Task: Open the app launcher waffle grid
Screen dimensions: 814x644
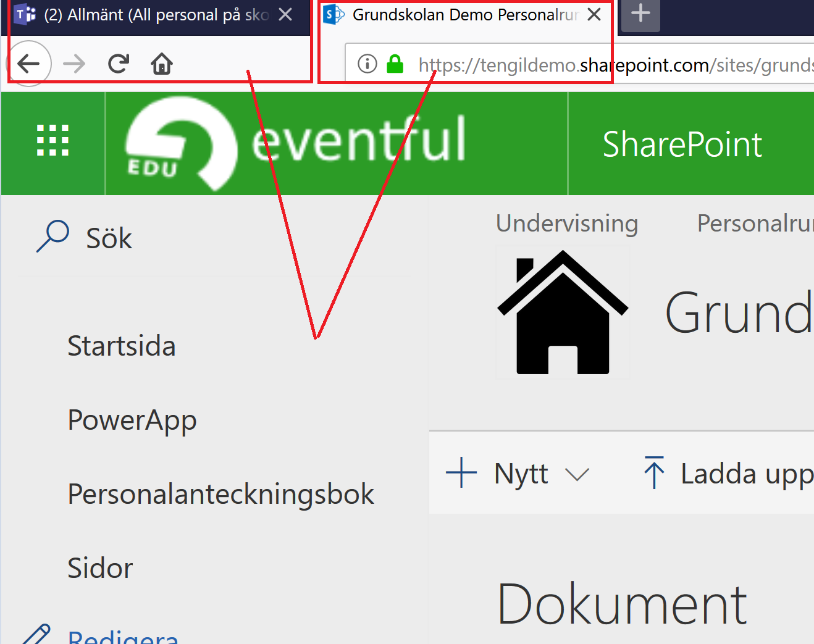Action: pos(53,141)
